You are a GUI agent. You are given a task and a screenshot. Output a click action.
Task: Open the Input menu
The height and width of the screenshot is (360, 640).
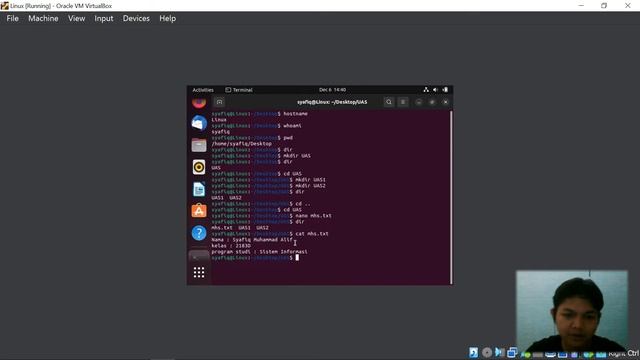104,18
